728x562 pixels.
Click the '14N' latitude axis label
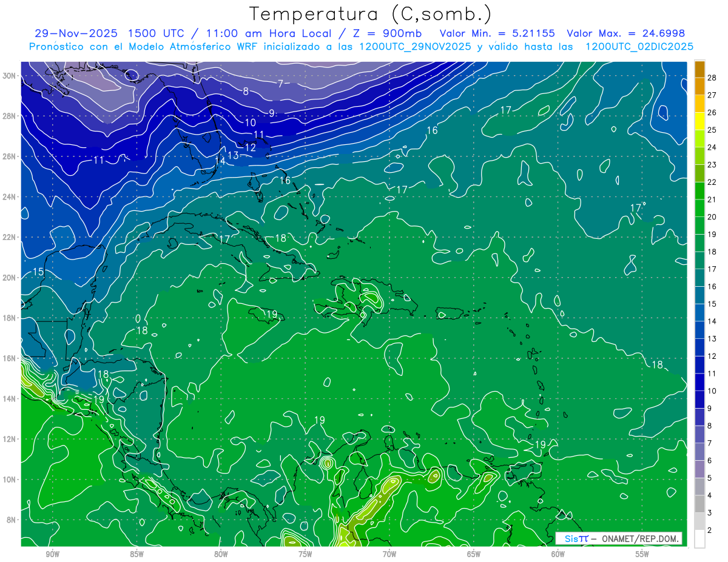pyautogui.click(x=8, y=398)
